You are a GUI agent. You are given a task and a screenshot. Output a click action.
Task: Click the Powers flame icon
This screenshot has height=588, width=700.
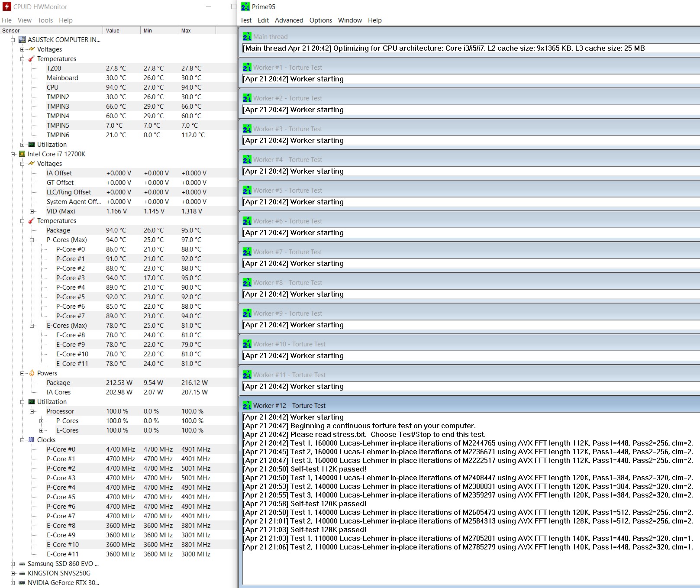(32, 373)
